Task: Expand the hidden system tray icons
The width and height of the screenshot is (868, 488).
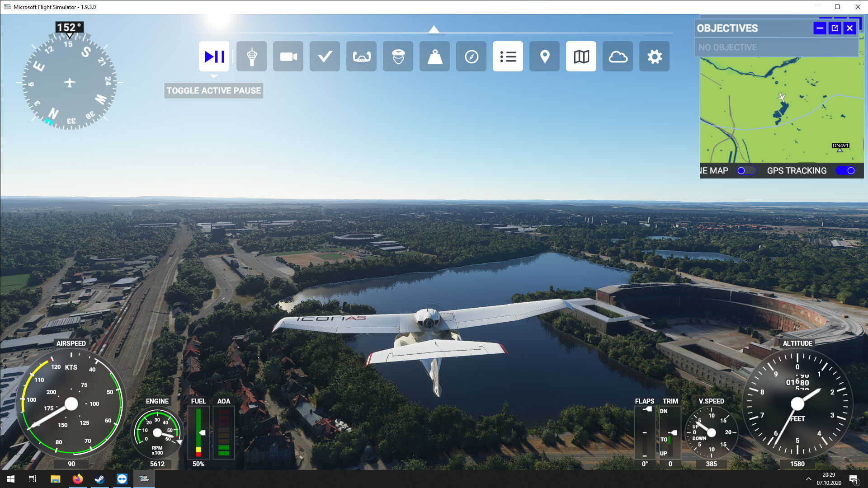Action: tap(808, 479)
